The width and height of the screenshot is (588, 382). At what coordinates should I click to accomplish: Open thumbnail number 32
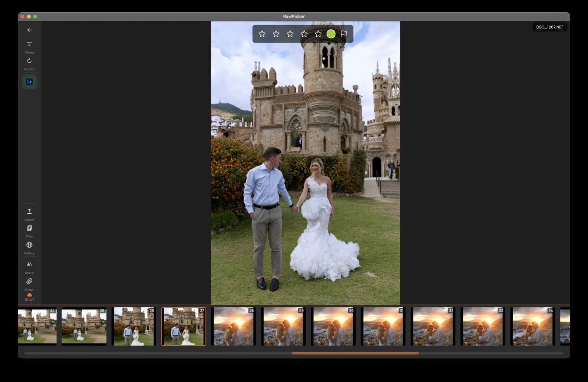coord(433,326)
